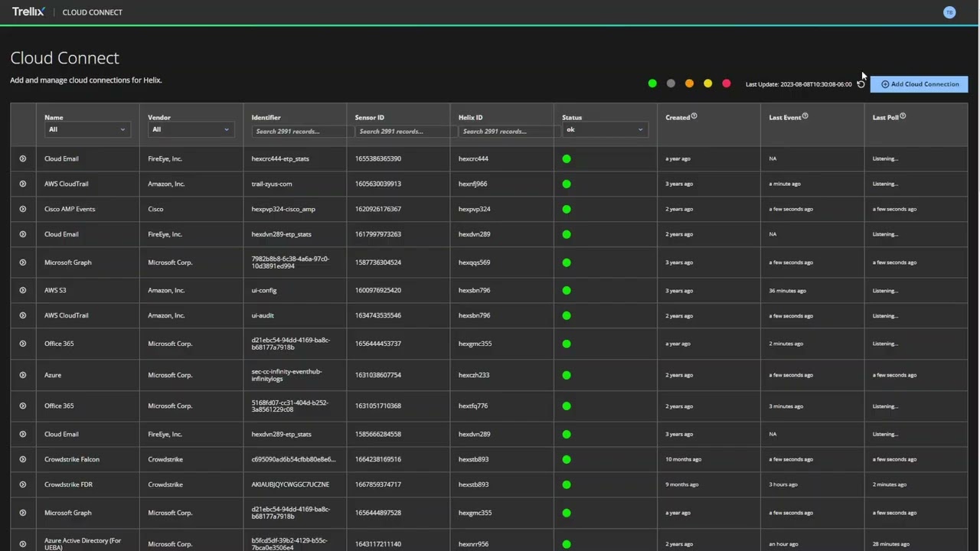Image resolution: width=980 pixels, height=551 pixels.
Task: Toggle the gray status filter dot
Action: (x=671, y=83)
